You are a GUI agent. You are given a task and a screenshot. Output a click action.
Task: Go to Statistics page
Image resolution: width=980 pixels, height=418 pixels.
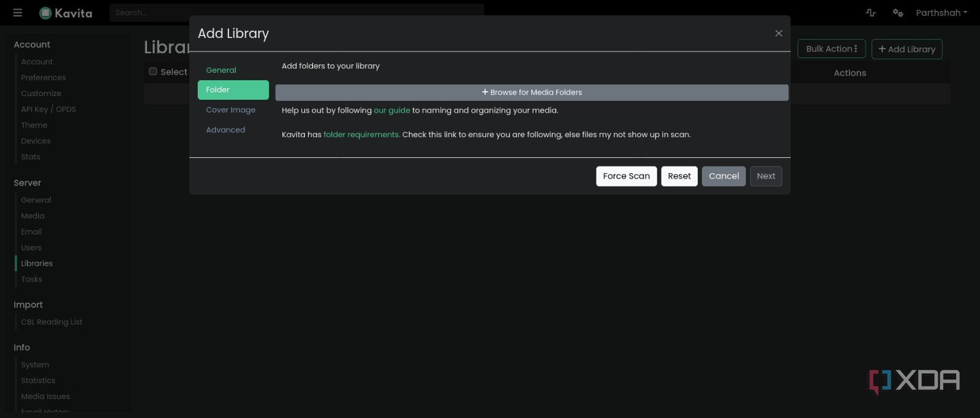pyautogui.click(x=38, y=381)
